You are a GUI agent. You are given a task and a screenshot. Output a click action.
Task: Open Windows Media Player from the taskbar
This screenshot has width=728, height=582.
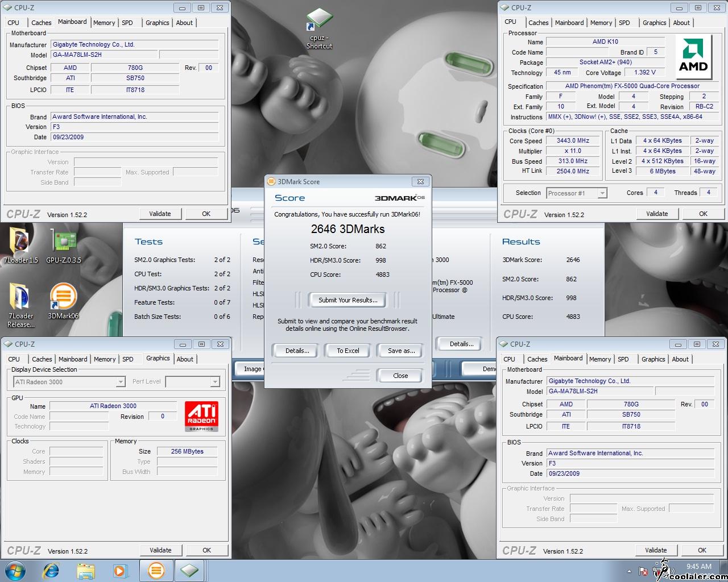click(x=120, y=570)
